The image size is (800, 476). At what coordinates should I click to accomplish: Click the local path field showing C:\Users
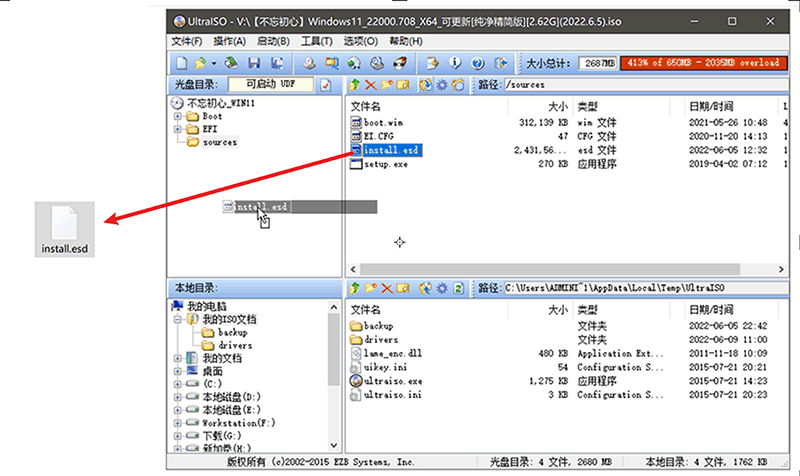pos(646,288)
